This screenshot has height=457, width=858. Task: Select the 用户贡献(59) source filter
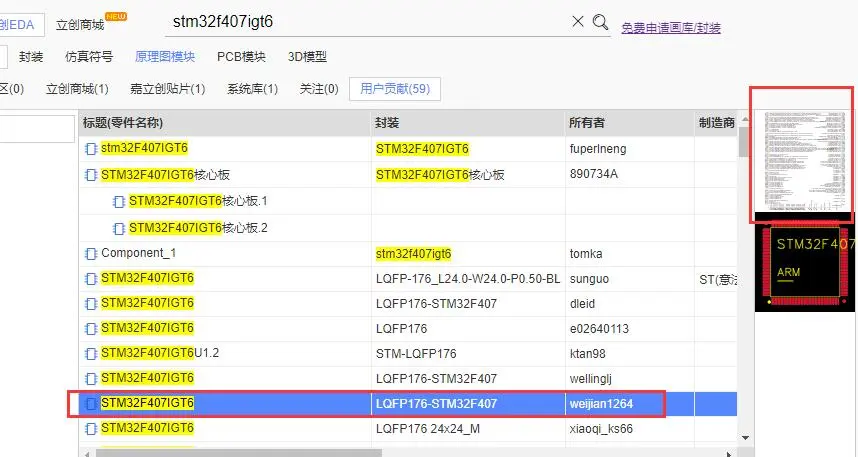pyautogui.click(x=394, y=90)
